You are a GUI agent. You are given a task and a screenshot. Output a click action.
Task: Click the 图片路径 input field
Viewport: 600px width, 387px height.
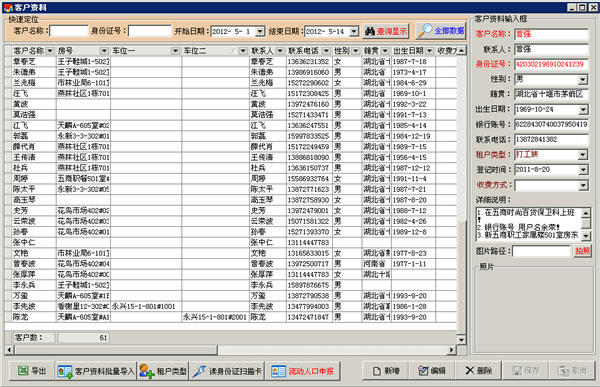click(541, 251)
